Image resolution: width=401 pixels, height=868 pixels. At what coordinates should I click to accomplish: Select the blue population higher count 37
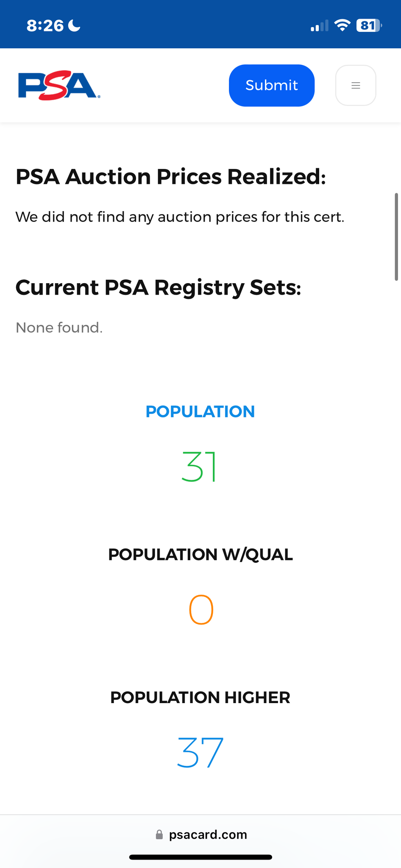click(x=200, y=753)
